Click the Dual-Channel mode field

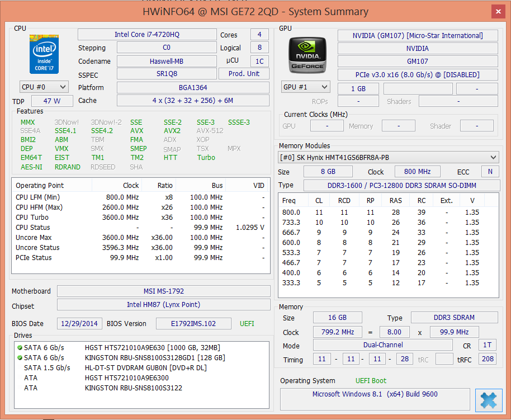[x=383, y=345]
